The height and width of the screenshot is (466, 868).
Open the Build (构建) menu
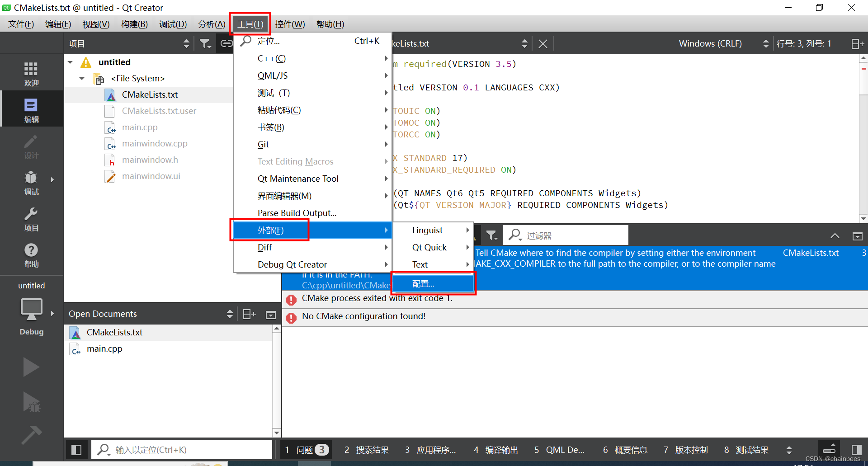point(134,24)
